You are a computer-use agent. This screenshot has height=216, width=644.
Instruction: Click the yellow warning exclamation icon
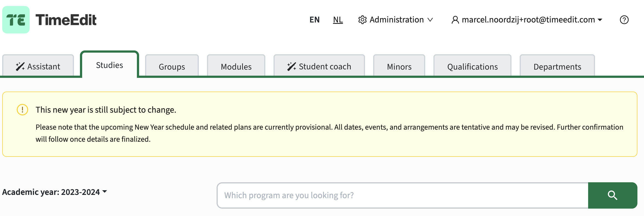(22, 110)
